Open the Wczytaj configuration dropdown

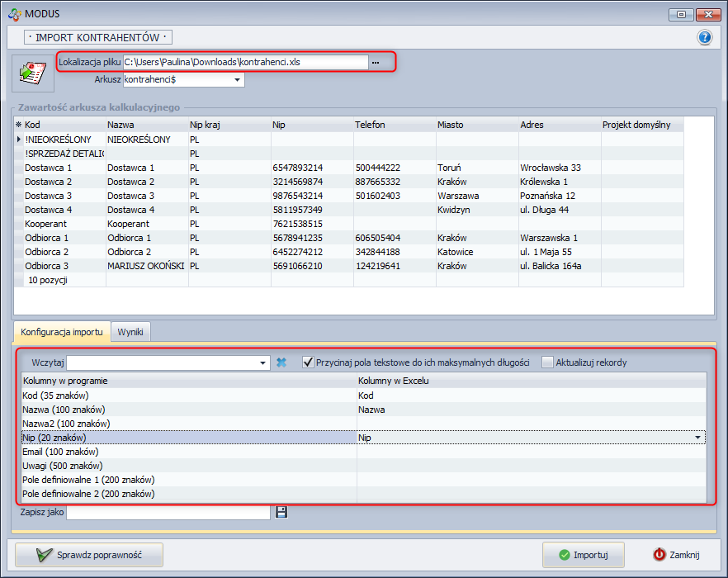[263, 362]
